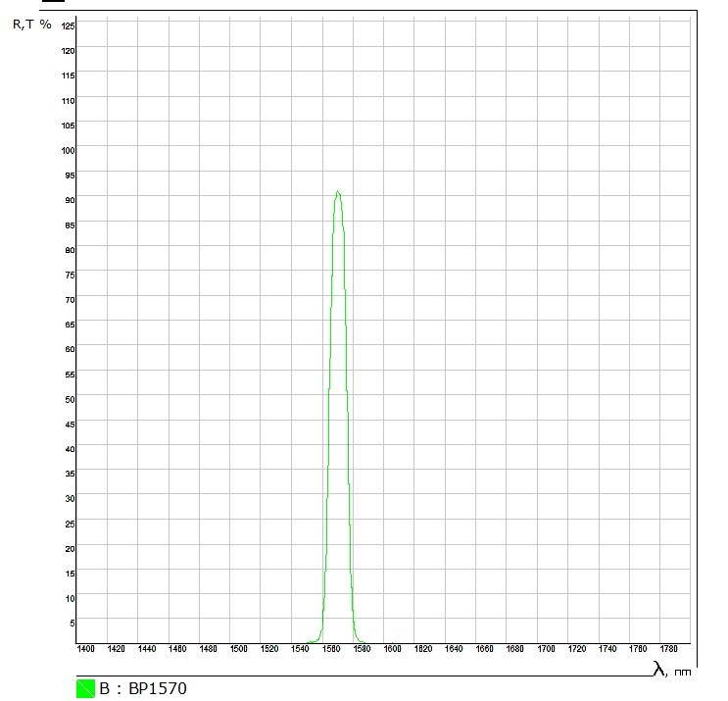
Task: Click the 1400 tick label on the x-axis
Action: (x=86, y=649)
